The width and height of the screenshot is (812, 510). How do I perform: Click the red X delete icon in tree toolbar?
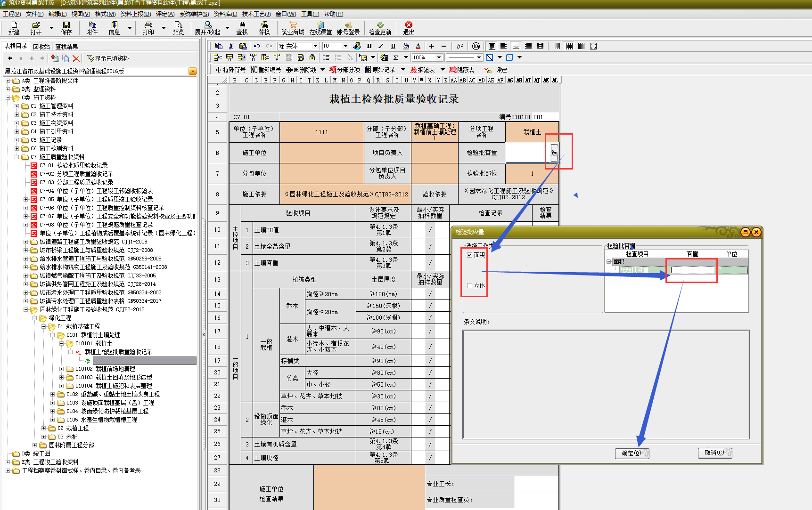[76, 58]
